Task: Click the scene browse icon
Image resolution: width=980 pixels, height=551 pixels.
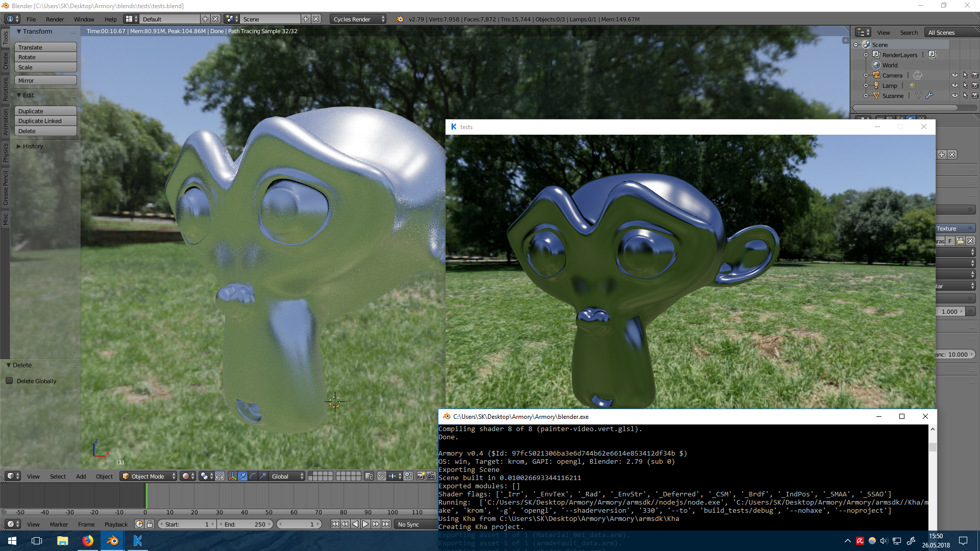Action: 232,19
